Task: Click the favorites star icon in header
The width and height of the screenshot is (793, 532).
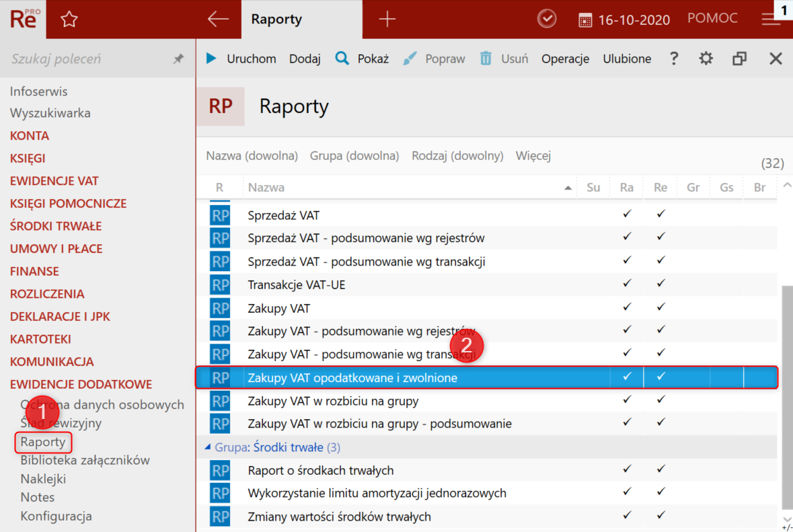Action: tap(69, 20)
